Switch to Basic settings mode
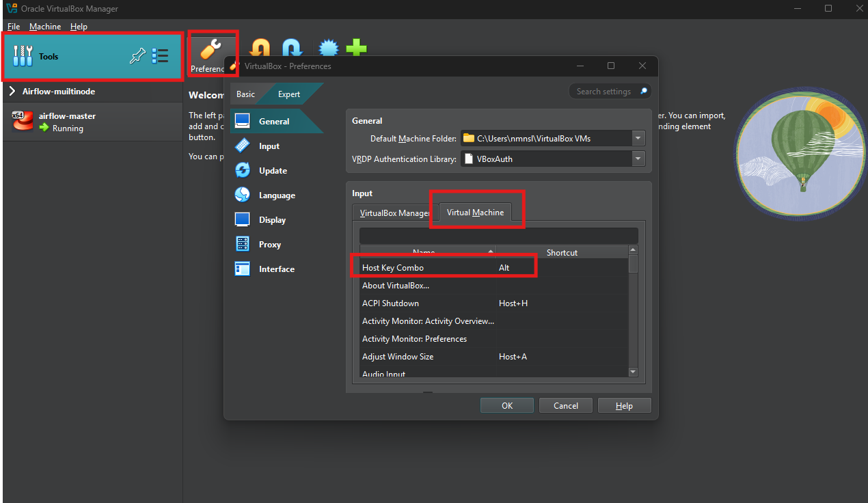The height and width of the screenshot is (503, 868). pyautogui.click(x=245, y=94)
